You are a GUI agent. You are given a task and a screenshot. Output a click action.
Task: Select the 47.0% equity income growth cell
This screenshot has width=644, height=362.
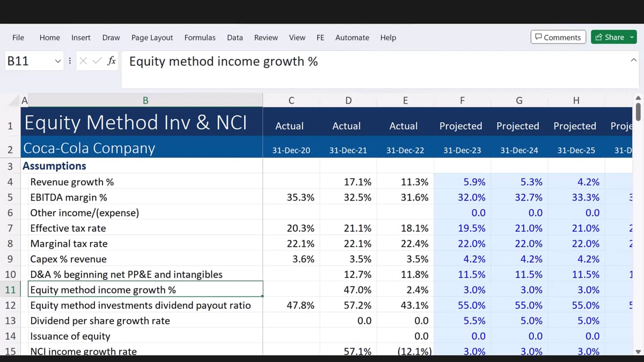point(348,290)
